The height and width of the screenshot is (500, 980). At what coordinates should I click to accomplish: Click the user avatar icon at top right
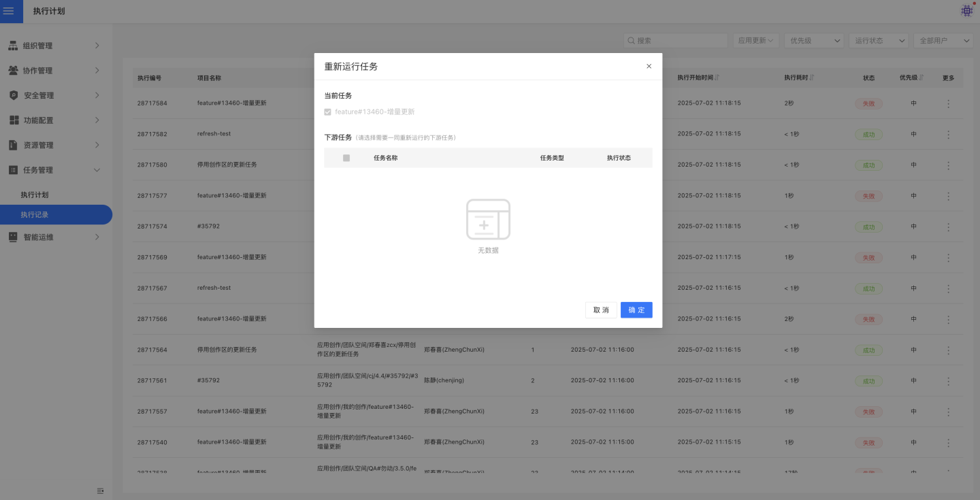coord(966,11)
